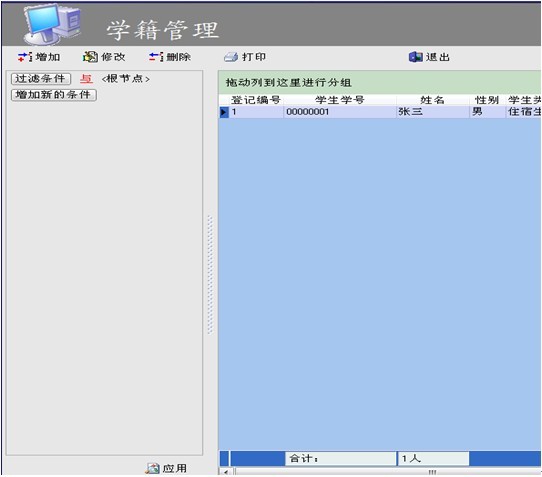This screenshot has height=477, width=542.
Task: Sort by the 学生学号 column header
Action: tap(340, 100)
